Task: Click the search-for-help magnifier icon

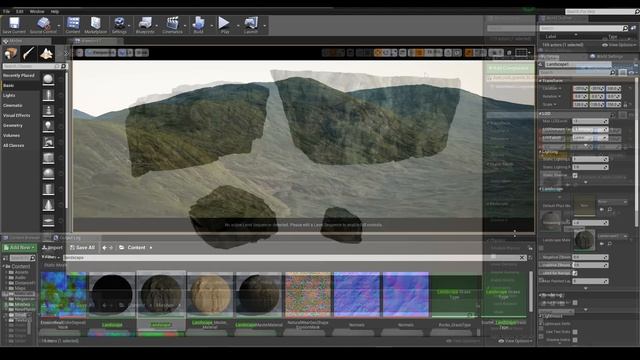Action: coord(637,12)
